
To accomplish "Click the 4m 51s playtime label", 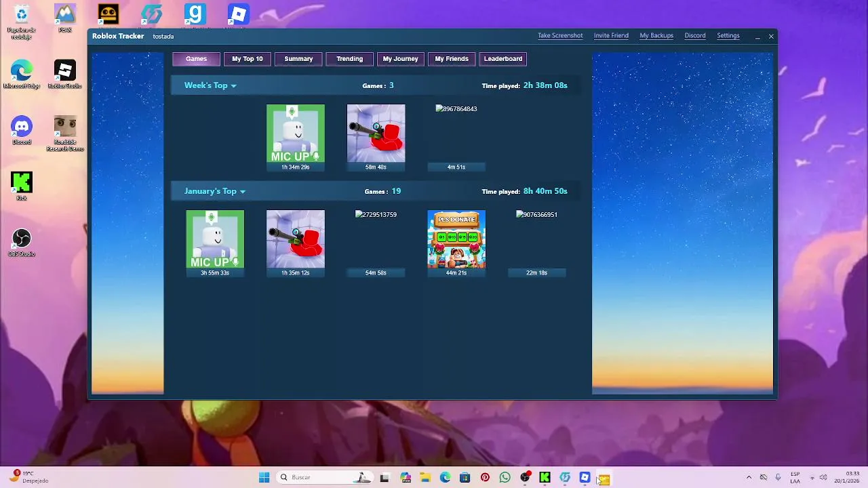I will coord(456,167).
